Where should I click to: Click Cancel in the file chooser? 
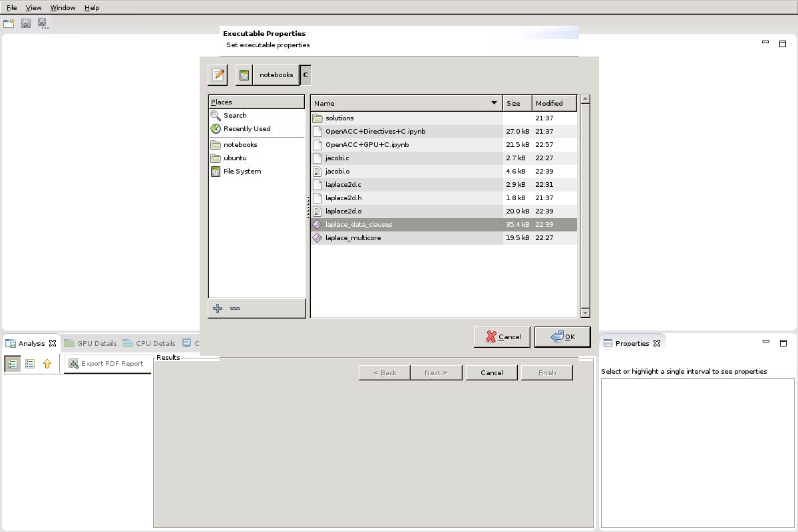point(502,337)
